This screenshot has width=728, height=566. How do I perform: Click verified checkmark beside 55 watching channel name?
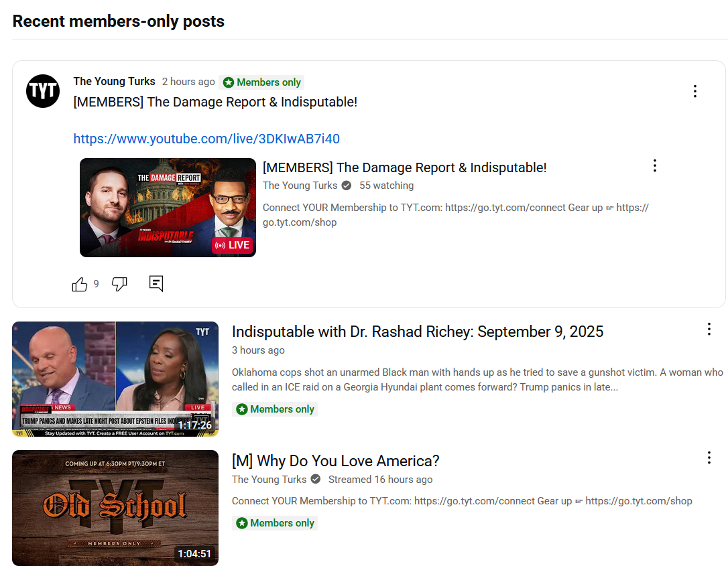click(x=347, y=186)
